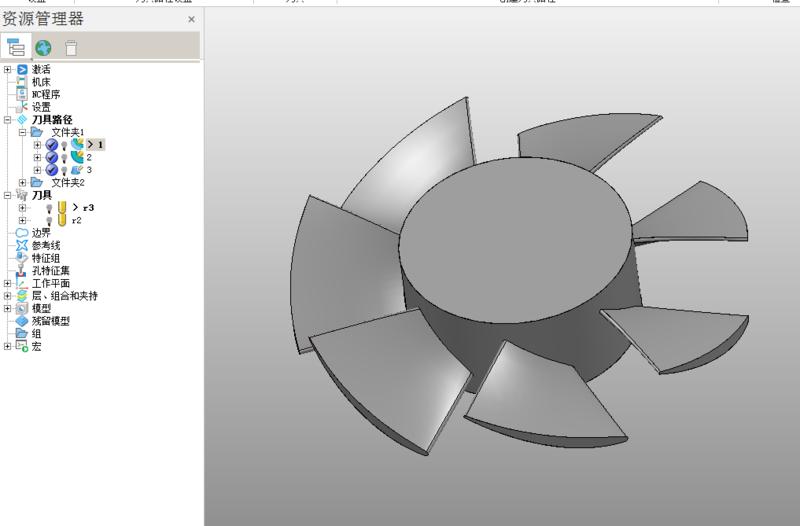Select the 模型 models icon
This screenshot has width=800, height=526.
(x=22, y=308)
